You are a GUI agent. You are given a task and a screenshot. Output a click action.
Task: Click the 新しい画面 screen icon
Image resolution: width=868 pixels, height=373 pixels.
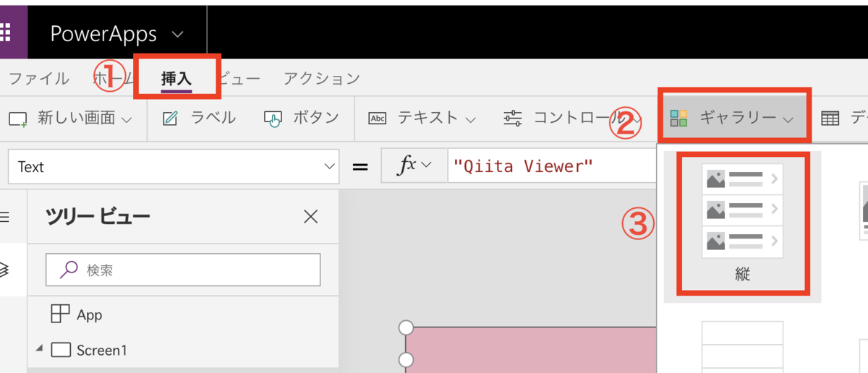click(x=18, y=119)
